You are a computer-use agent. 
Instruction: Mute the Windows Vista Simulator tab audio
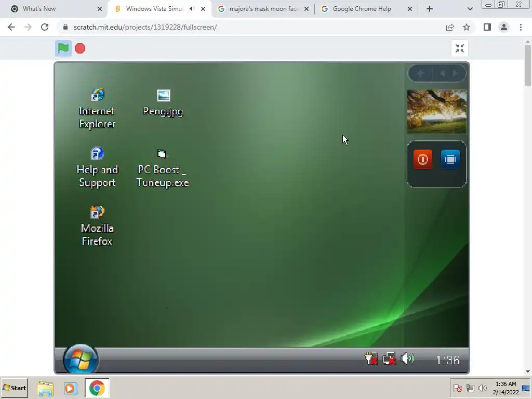point(192,9)
